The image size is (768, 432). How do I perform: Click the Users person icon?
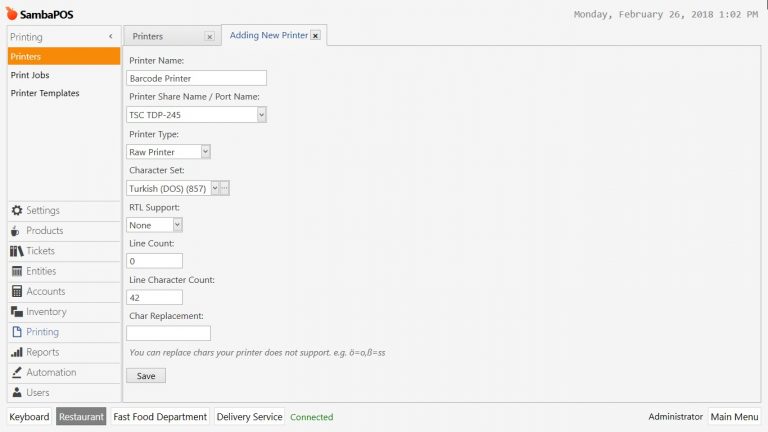pyautogui.click(x=17, y=392)
